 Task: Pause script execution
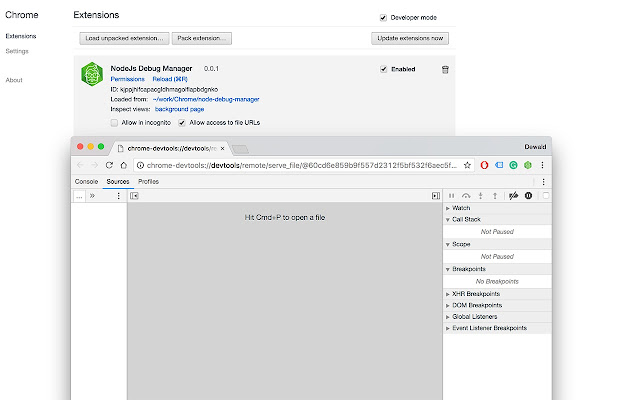(451, 196)
